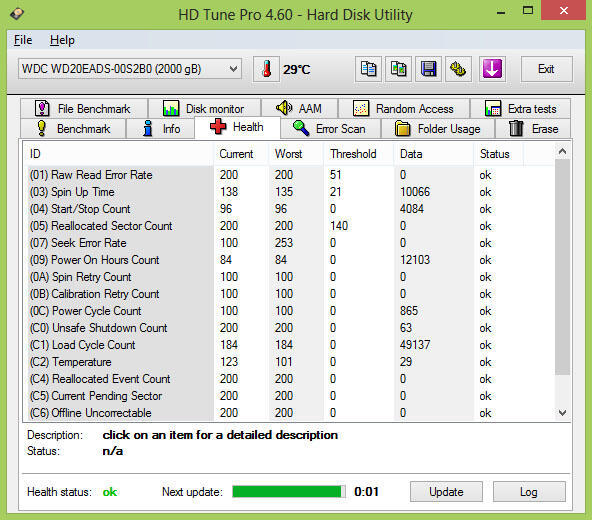Click the HD Tune app icon in title bar
Screen dimensions: 592x520
click(17, 14)
